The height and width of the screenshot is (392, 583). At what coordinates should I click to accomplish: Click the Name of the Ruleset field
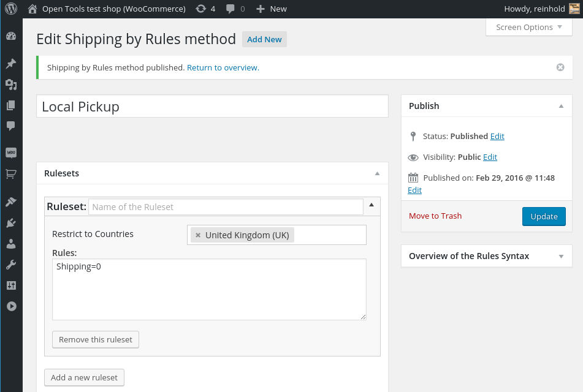coord(226,207)
